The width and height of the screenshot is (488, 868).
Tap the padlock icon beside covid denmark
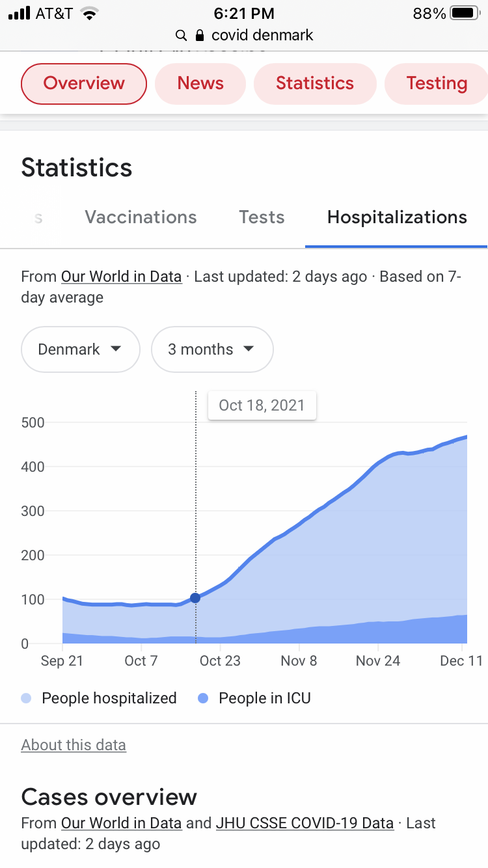click(x=200, y=35)
